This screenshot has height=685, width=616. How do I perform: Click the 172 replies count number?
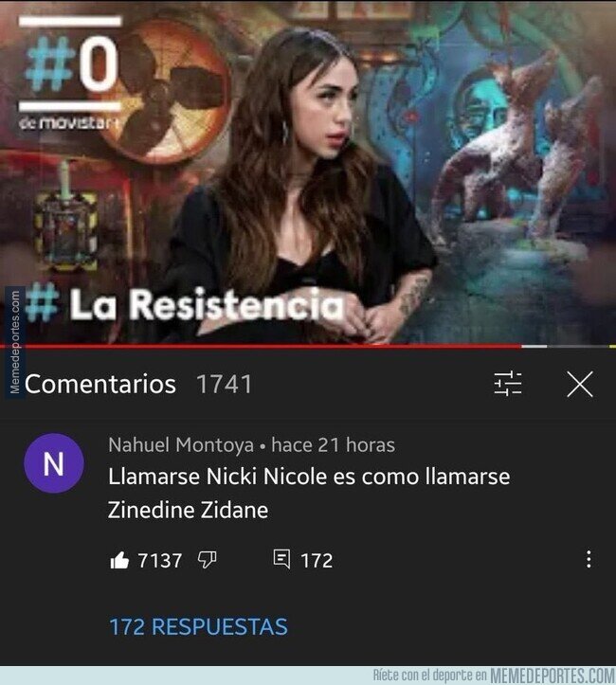[x=317, y=561]
